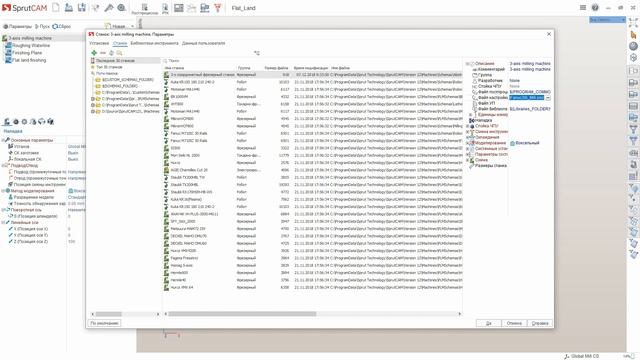Expand the Стойка ЧПУ property group

pos(468,126)
